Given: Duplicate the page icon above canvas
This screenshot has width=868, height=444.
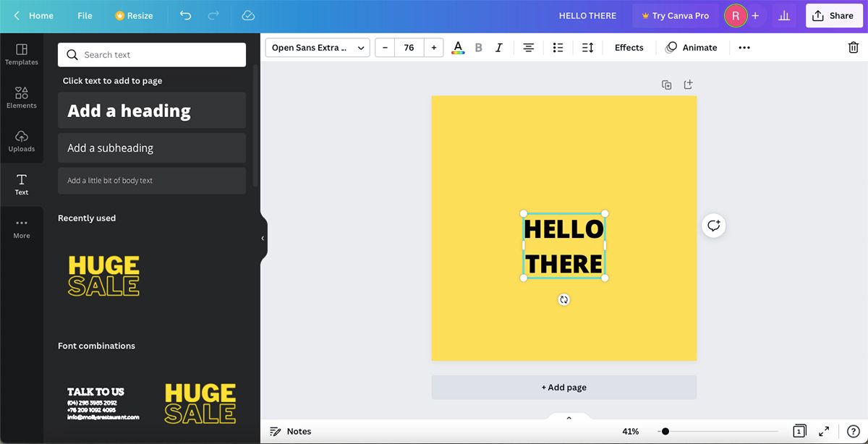Looking at the screenshot, I should pos(666,85).
